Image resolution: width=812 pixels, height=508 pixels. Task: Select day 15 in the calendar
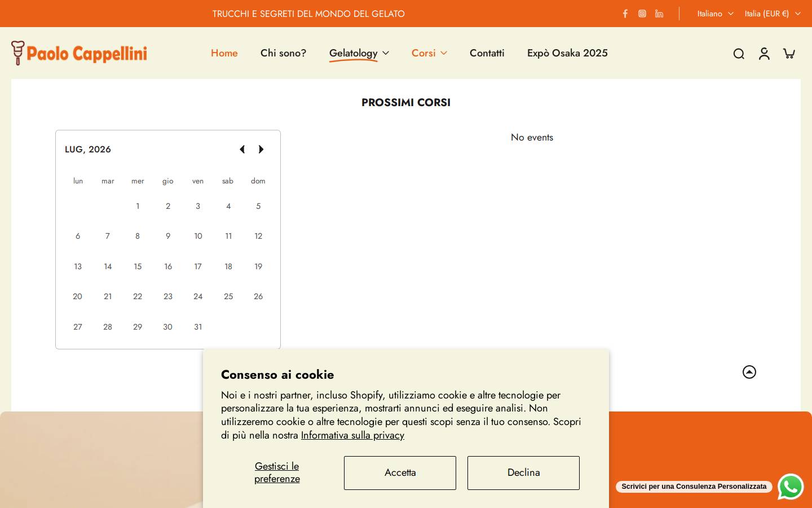[138, 266]
